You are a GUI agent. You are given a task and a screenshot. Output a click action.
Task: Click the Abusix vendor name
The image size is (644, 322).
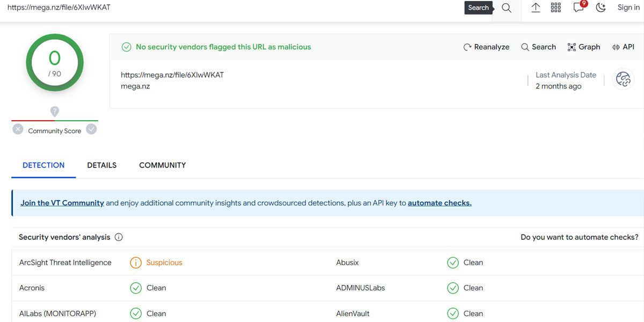[347, 263]
